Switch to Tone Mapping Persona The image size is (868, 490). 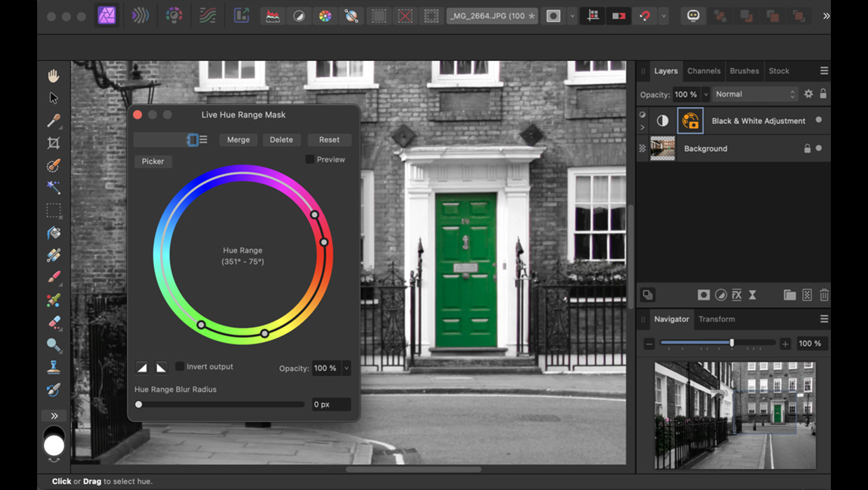click(207, 15)
